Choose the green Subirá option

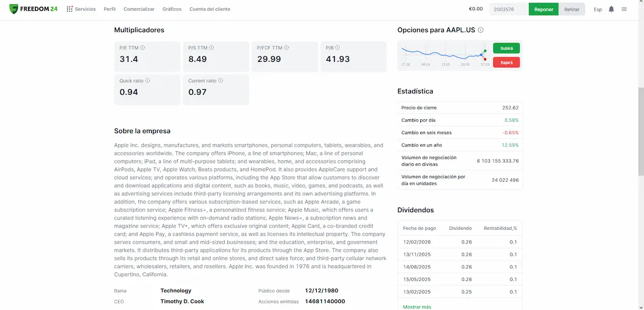coord(506,48)
